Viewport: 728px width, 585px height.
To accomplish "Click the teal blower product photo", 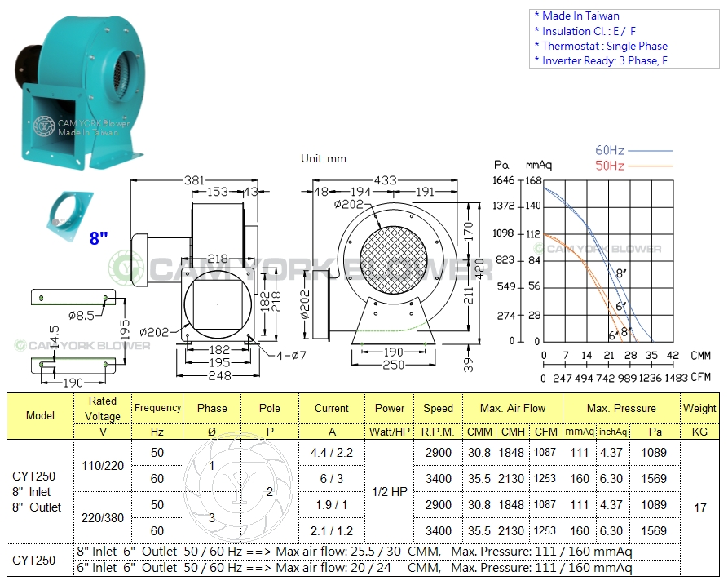I will [x=79, y=92].
